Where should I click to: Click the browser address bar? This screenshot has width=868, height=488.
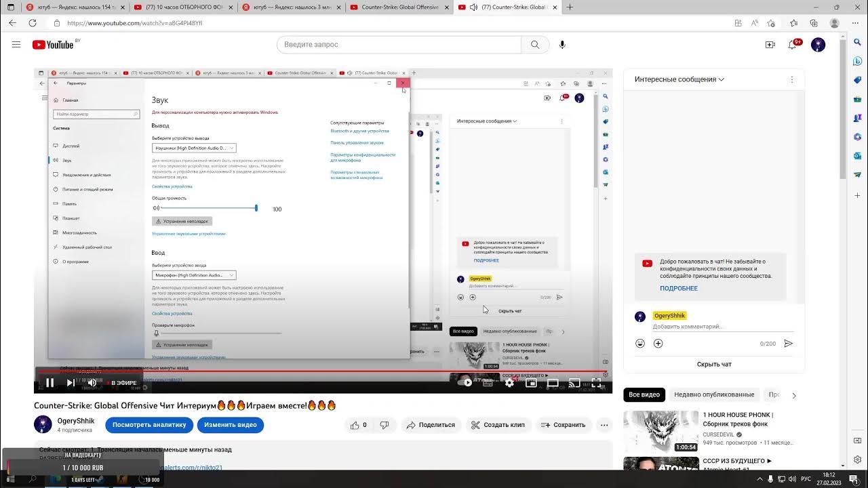pos(390,23)
